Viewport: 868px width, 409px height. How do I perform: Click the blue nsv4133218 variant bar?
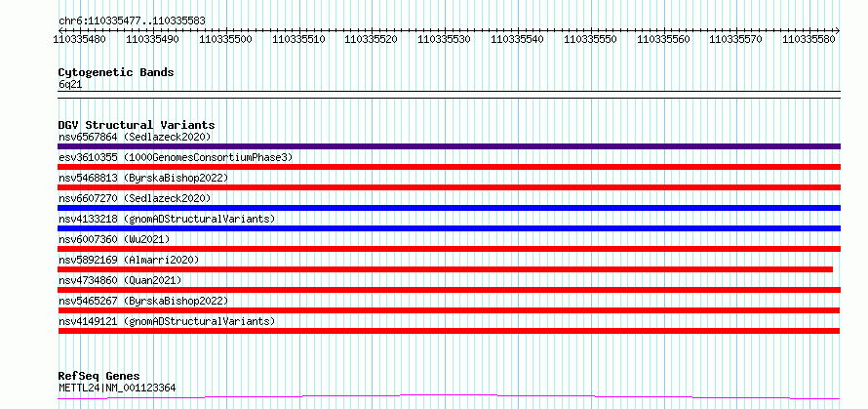(x=449, y=228)
